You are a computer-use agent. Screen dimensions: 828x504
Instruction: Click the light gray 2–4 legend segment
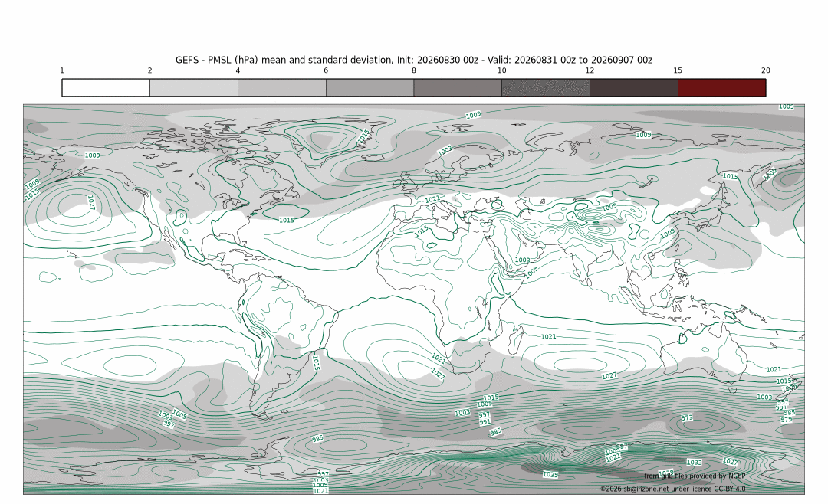pos(194,87)
